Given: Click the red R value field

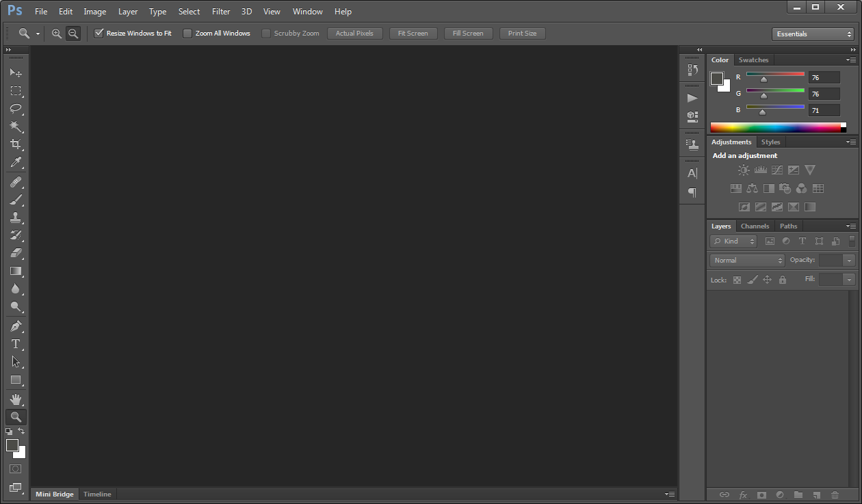Looking at the screenshot, I should (x=824, y=78).
